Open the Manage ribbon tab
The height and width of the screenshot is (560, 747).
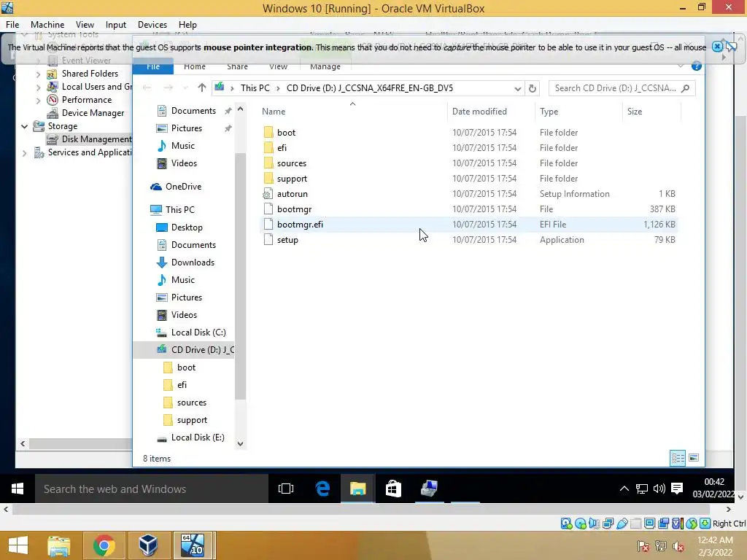tap(325, 66)
